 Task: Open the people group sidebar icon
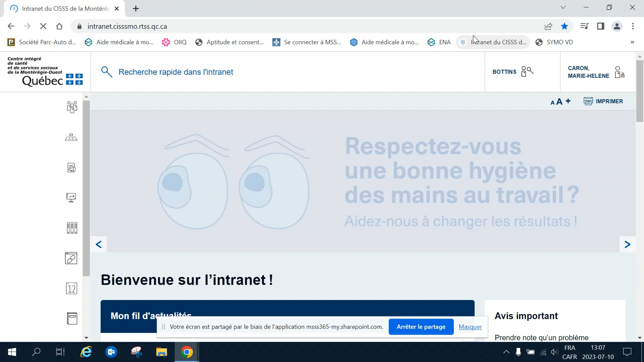(72, 107)
